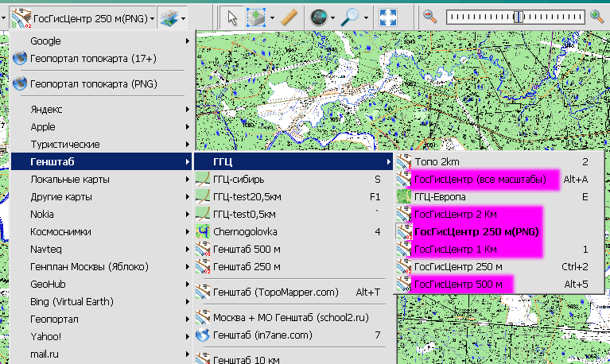Expand the Nokia submenu
Screen dimensions: 610x364
coord(102,215)
